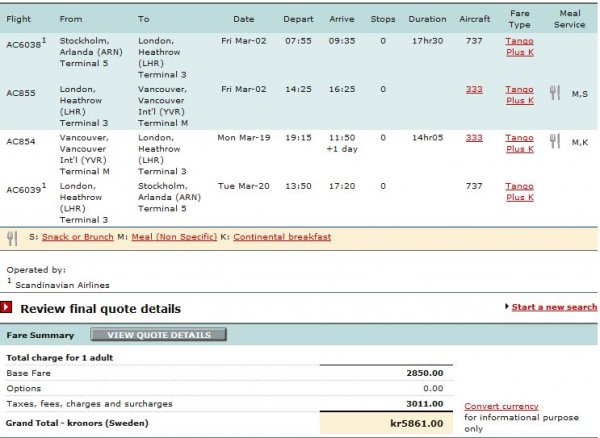Click the fork and knife legend icon
The image size is (600, 438).
click(13, 238)
